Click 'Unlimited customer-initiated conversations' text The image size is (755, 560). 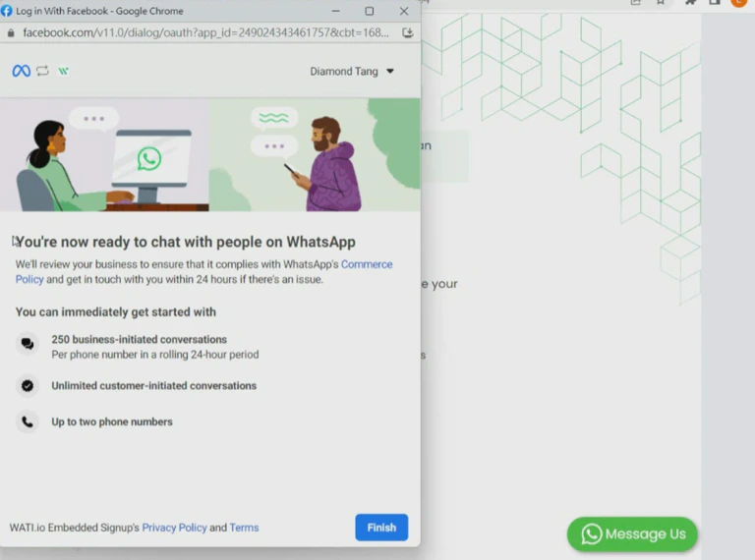[x=154, y=385]
